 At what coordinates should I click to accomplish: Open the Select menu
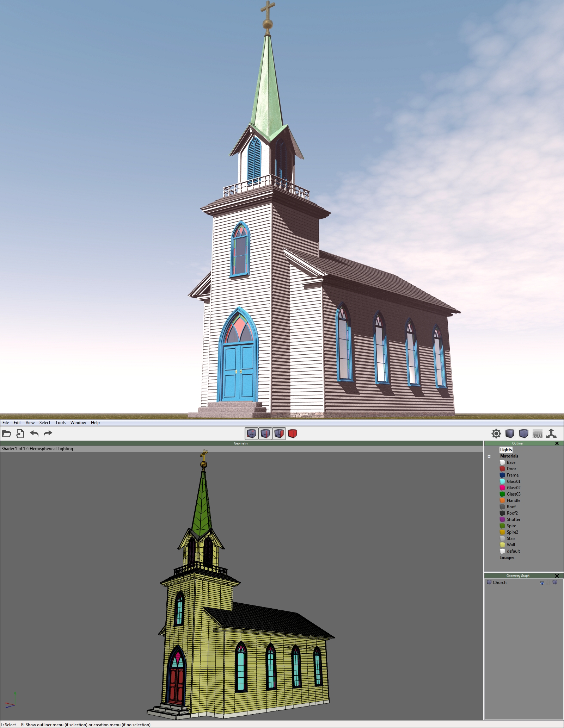(45, 423)
